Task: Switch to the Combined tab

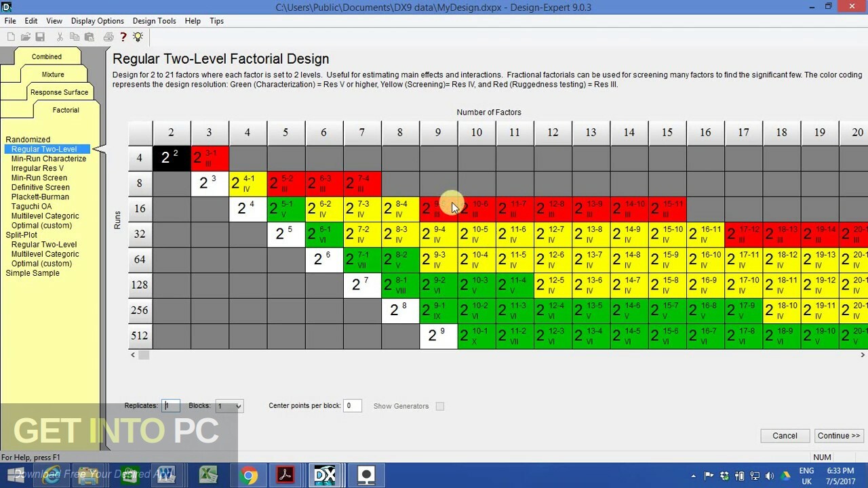Action: click(46, 57)
